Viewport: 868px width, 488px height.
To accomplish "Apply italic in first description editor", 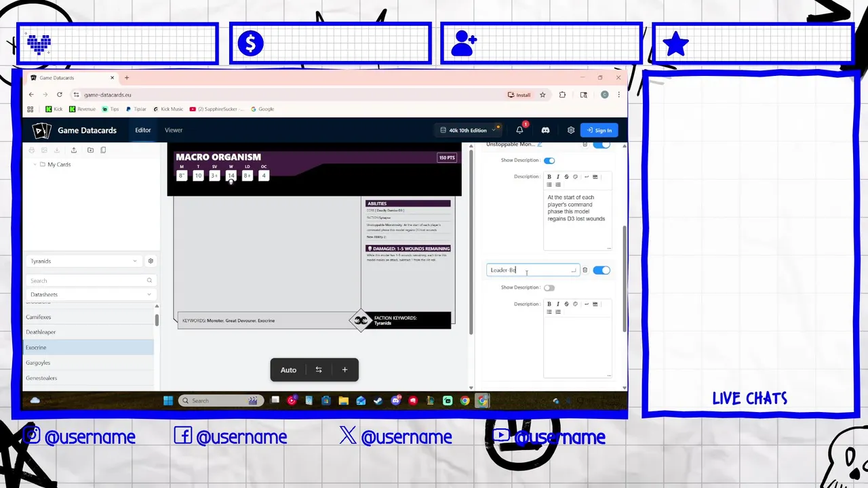I will pos(558,177).
